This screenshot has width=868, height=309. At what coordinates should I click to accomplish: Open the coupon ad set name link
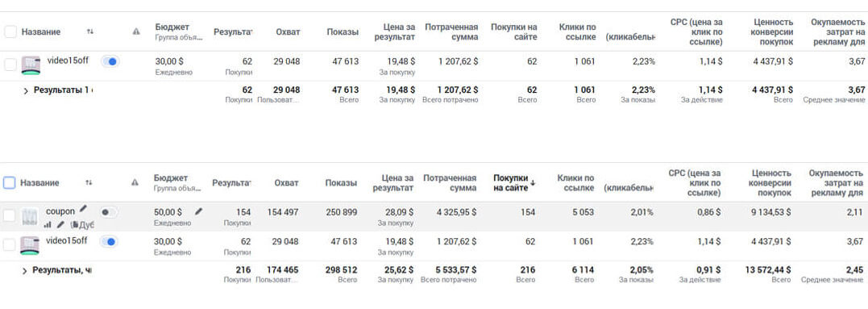coord(60,211)
